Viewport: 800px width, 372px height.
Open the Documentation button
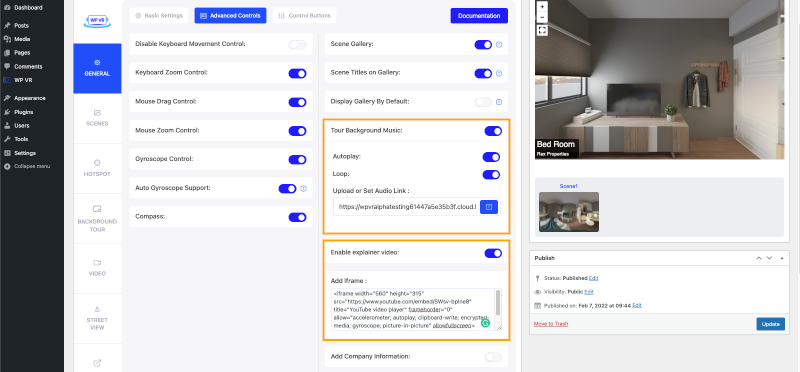pyautogui.click(x=479, y=16)
